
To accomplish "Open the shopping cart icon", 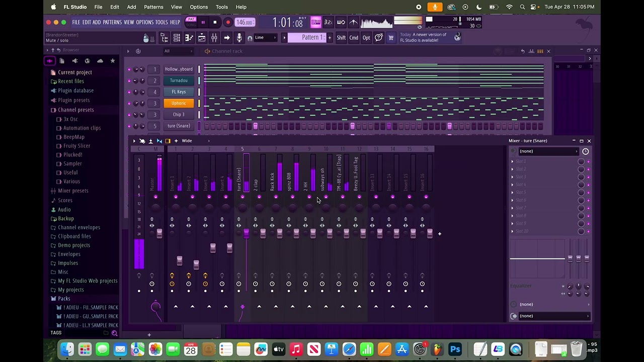I will click(391, 38).
